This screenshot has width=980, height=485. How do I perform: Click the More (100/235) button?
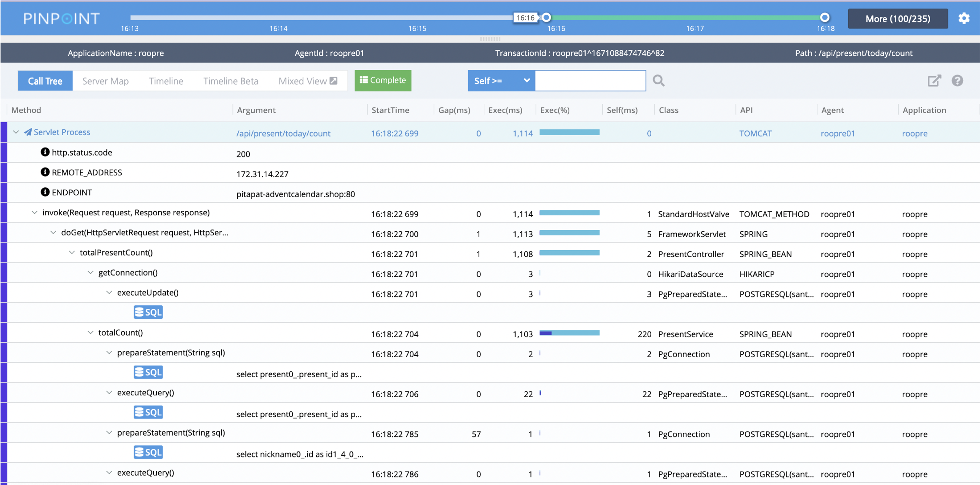[x=898, y=19]
